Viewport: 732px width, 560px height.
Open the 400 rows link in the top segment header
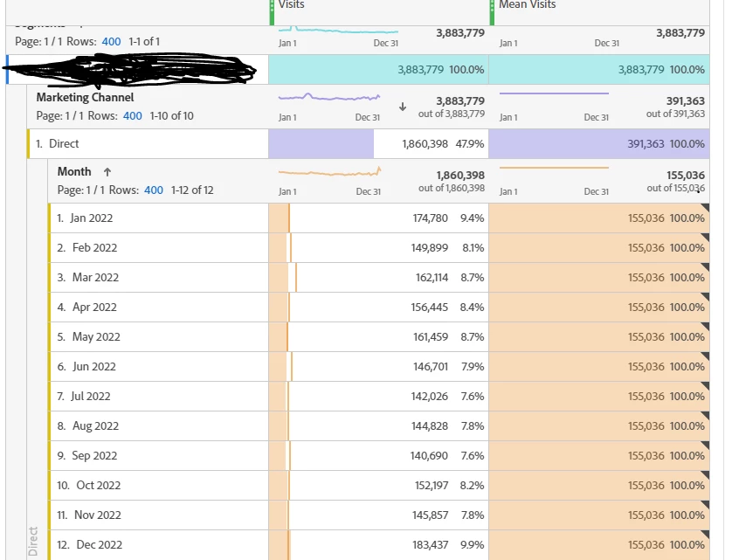(111, 42)
